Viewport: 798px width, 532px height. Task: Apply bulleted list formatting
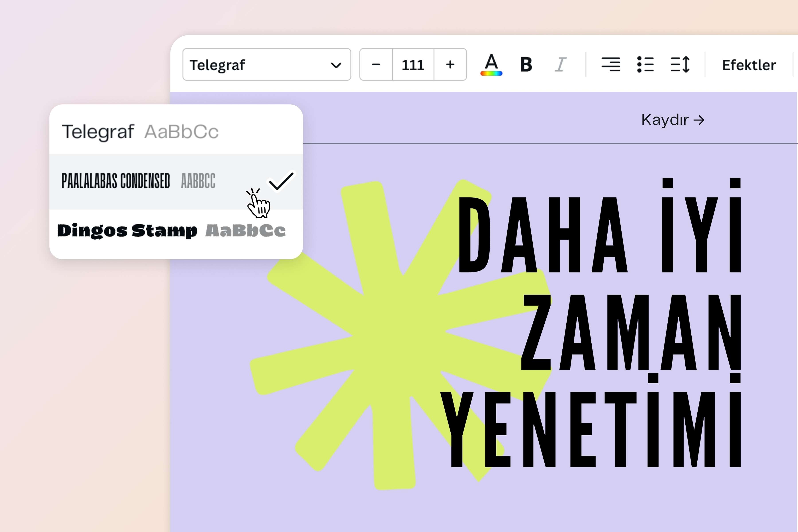[645, 65]
